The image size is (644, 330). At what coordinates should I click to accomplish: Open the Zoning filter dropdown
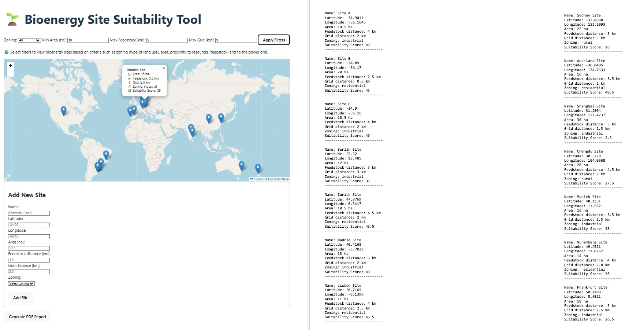(29, 40)
